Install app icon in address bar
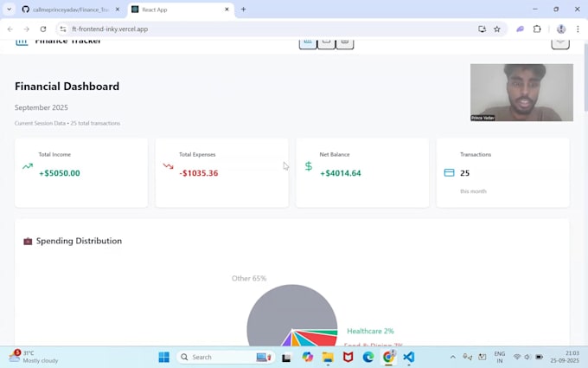The image size is (588, 368). point(482,29)
